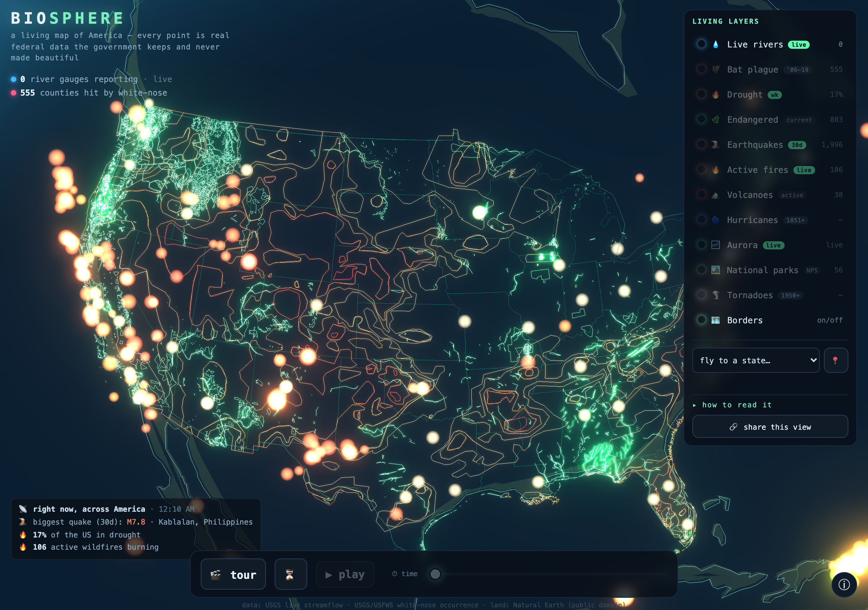Click the Earthquakes layer icon
Screen dimensions: 868x610
tap(715, 145)
